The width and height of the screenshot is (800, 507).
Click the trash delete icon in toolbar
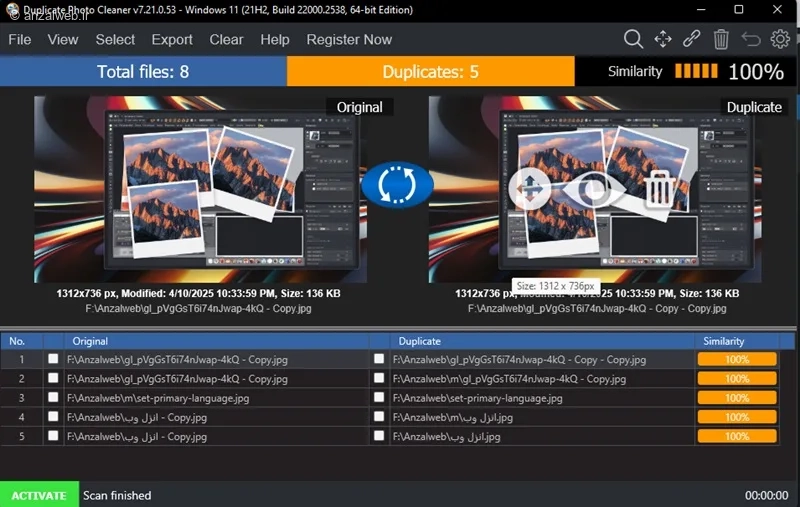coord(720,39)
